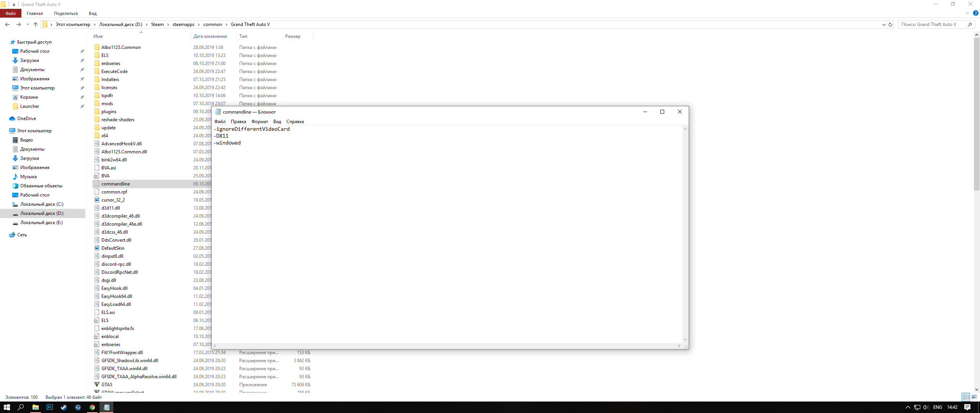The width and height of the screenshot is (980, 413).
Task: Open the Формат menu in Notepad
Action: (260, 122)
